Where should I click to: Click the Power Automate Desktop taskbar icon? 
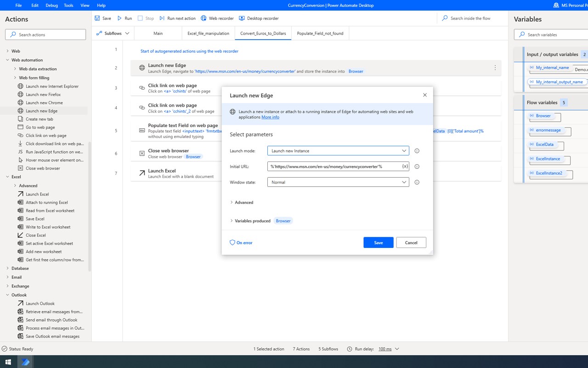[x=26, y=362]
